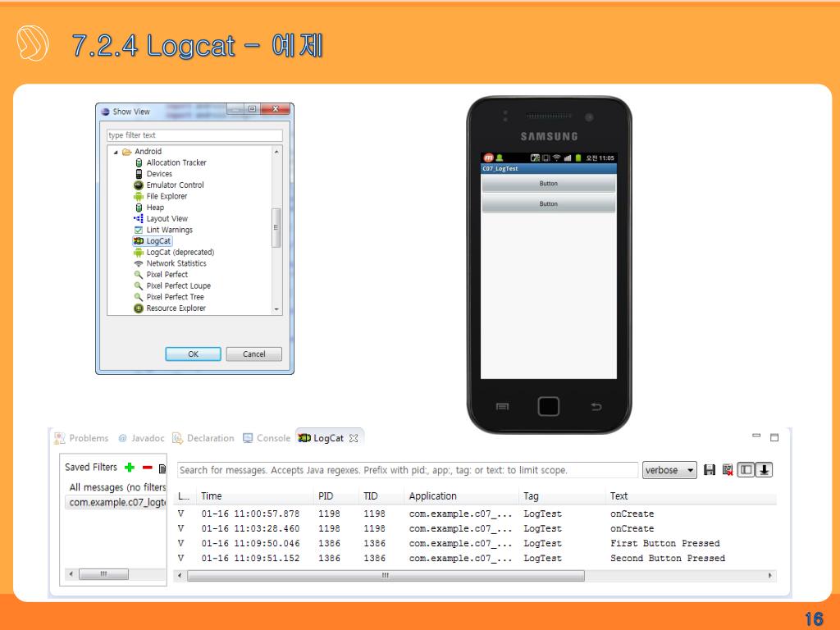Select LogCat (deprecated) entry
This screenshot has height=630, width=840.
174,253
